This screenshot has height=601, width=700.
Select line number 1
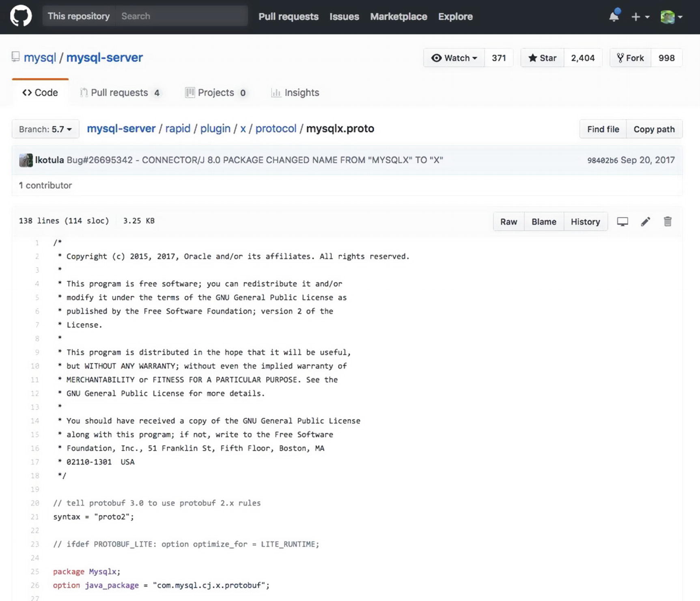click(x=37, y=243)
